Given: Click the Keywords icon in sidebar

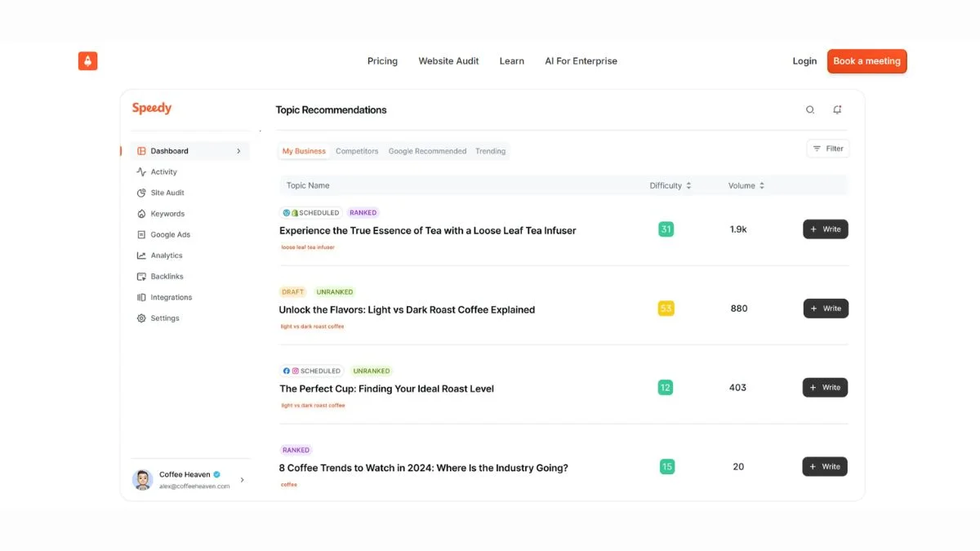Looking at the screenshot, I should [141, 214].
